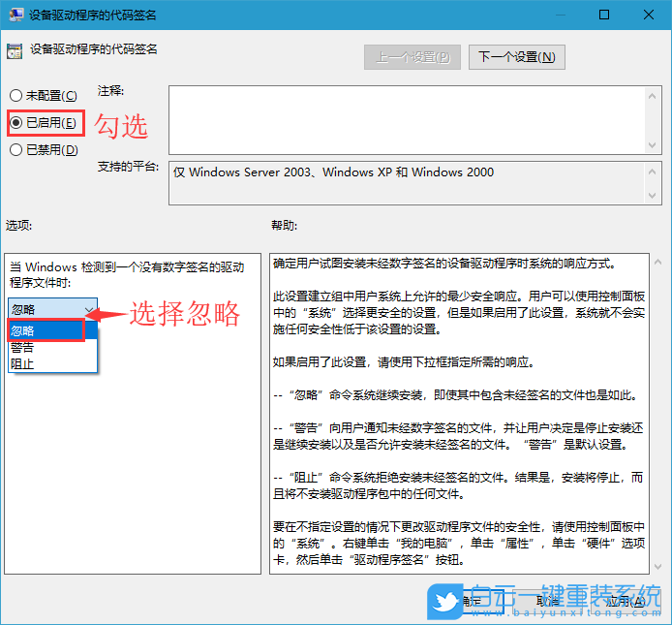Click help line 如果启用了此设置
This screenshot has height=625, width=672.
404,362
